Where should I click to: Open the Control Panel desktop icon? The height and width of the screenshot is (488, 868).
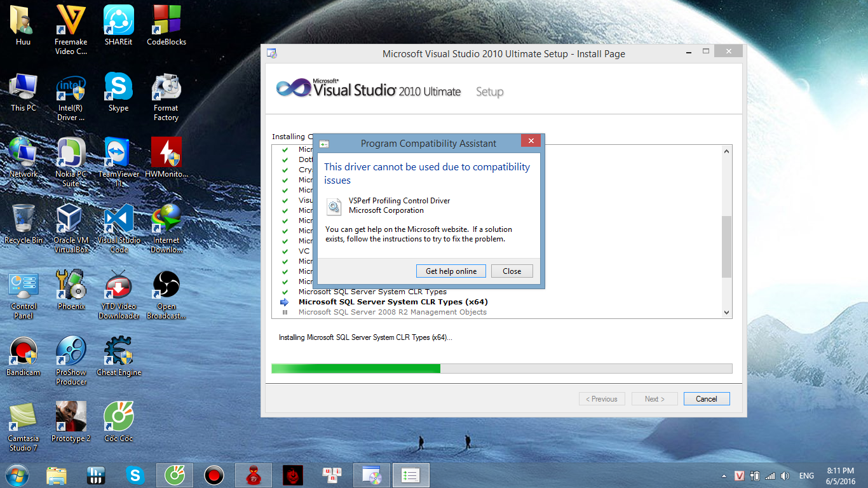coord(24,295)
